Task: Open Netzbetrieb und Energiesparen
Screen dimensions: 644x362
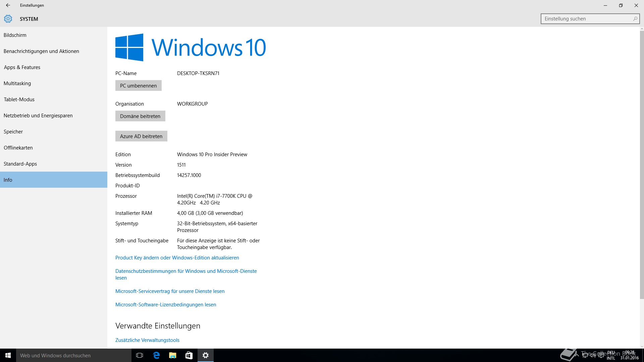Action: pyautogui.click(x=54, y=115)
